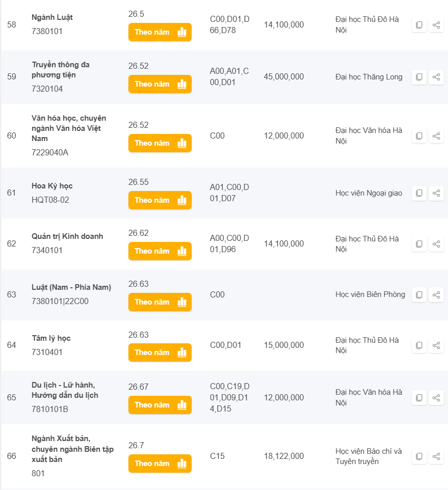The width and height of the screenshot is (448, 490).
Task: Open Theo năm for Tâm lý học
Action: click(x=160, y=352)
